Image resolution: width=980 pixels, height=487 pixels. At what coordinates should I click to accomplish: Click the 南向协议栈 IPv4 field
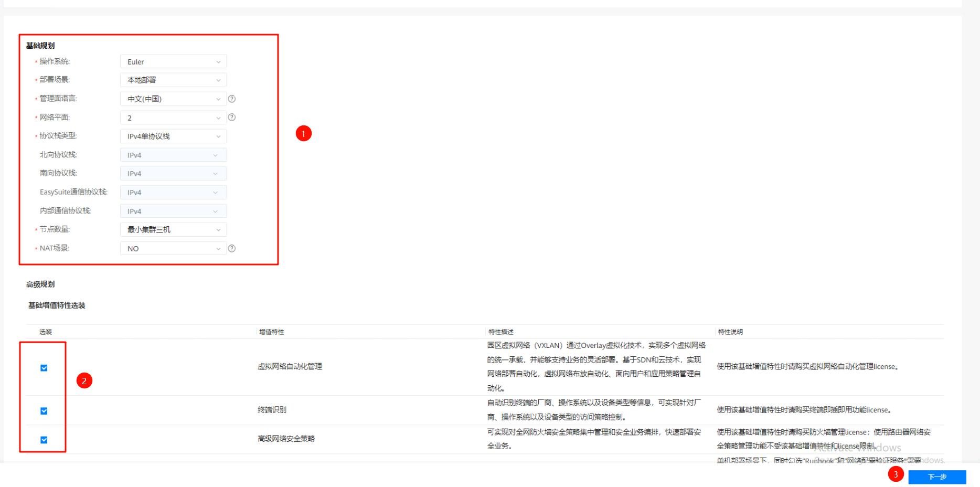[x=173, y=173]
